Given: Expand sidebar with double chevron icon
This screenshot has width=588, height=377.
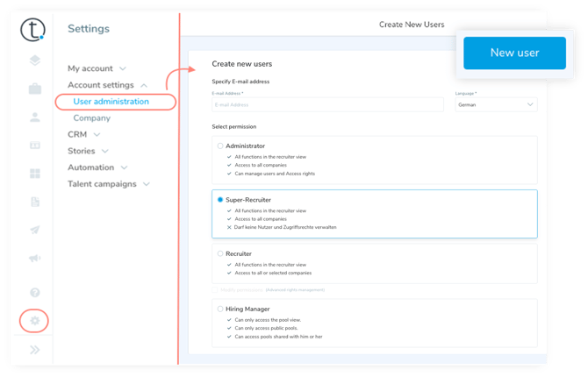Looking at the screenshot, I should pos(35,349).
